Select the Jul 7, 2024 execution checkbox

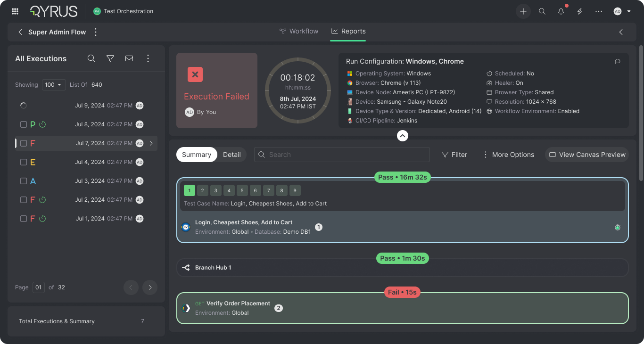24,143
